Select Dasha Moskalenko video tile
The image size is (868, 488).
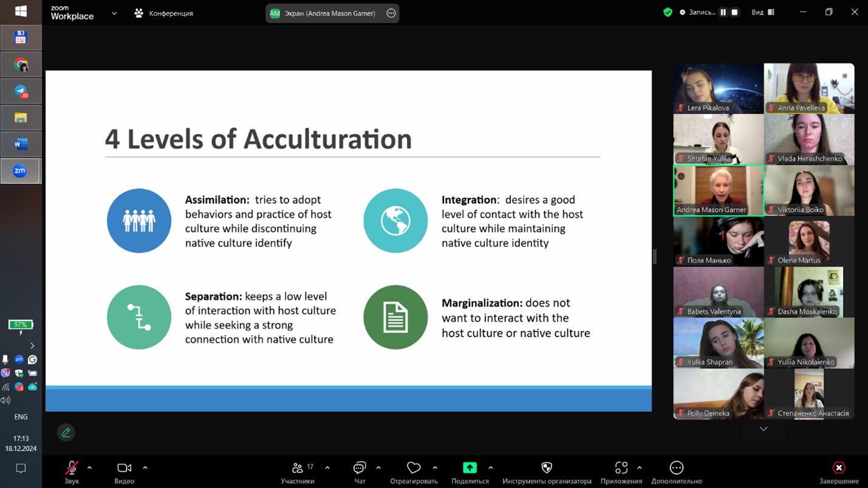pos(809,292)
